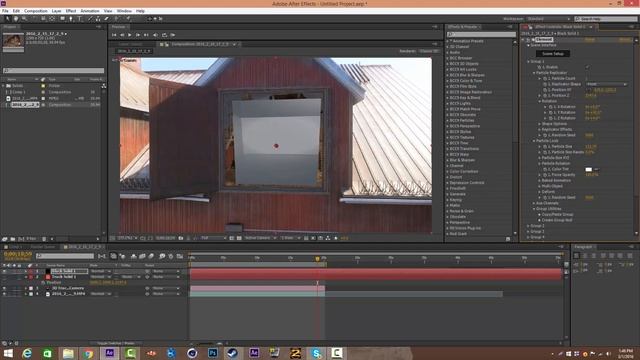Create new folder in Project panel
640x360 pixels.
(13, 239)
